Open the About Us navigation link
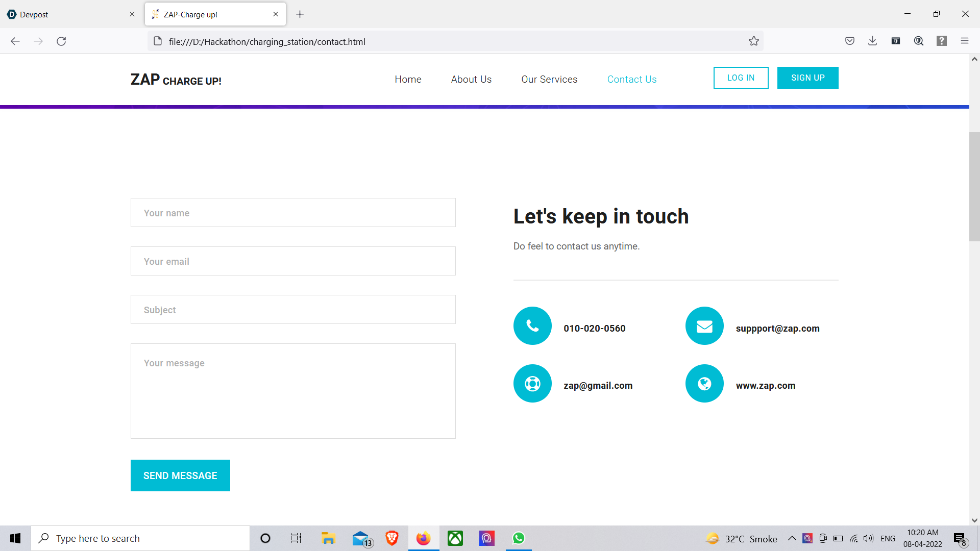The height and width of the screenshot is (551, 980). [x=471, y=80]
